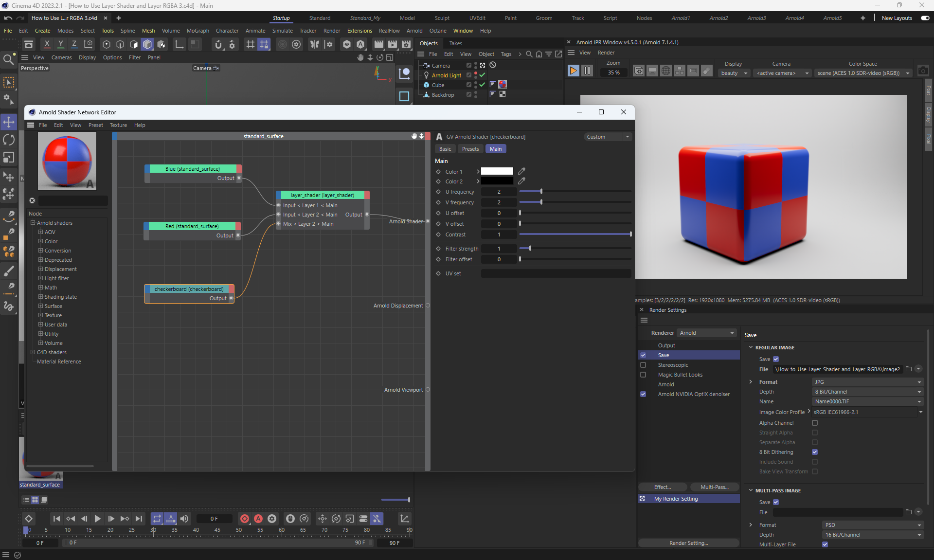
Task: Open the Format JPG dropdown
Action: [x=867, y=382]
